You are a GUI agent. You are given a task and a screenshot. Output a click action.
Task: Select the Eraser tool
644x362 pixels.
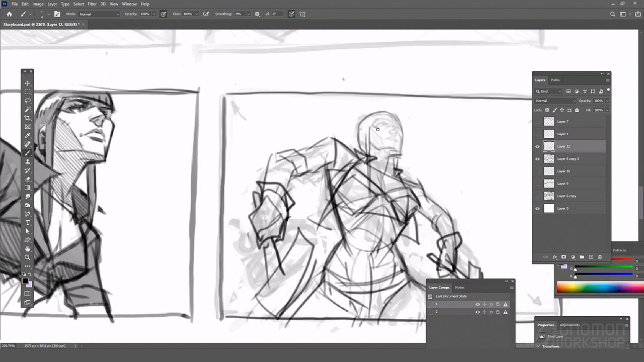[x=28, y=179]
